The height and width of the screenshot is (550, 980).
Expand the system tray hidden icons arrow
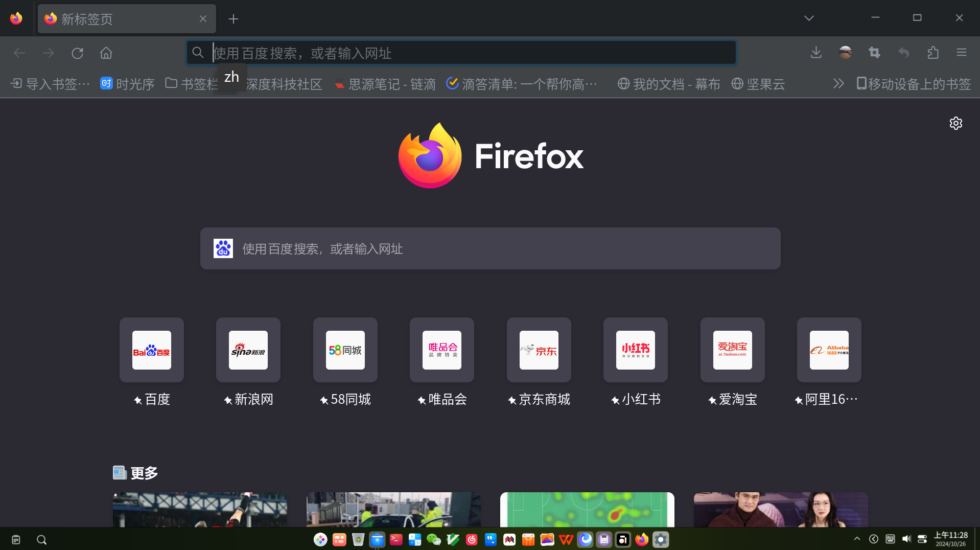click(x=857, y=539)
